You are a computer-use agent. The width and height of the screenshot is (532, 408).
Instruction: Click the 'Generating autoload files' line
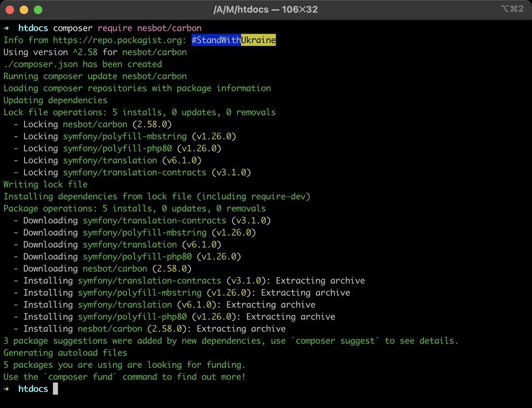(x=64, y=353)
